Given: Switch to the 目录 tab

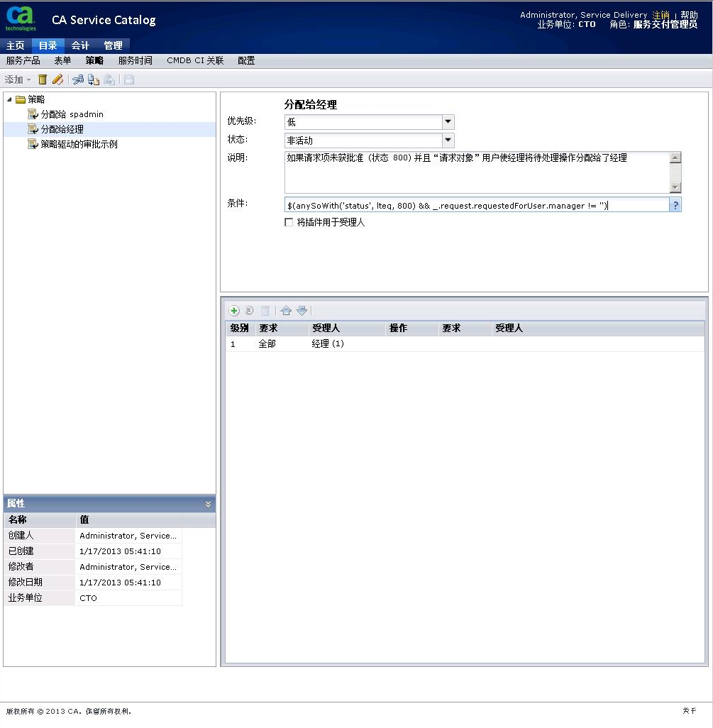Looking at the screenshot, I should click(48, 45).
